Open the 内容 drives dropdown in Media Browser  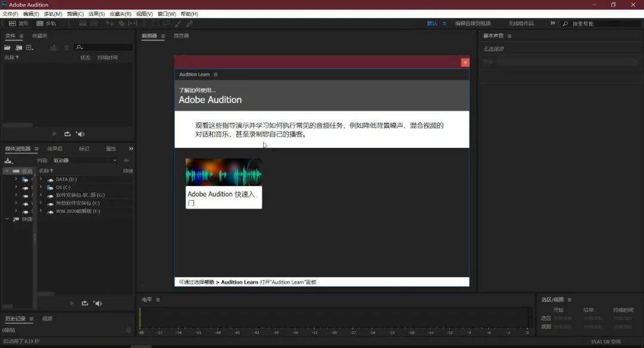click(83, 160)
